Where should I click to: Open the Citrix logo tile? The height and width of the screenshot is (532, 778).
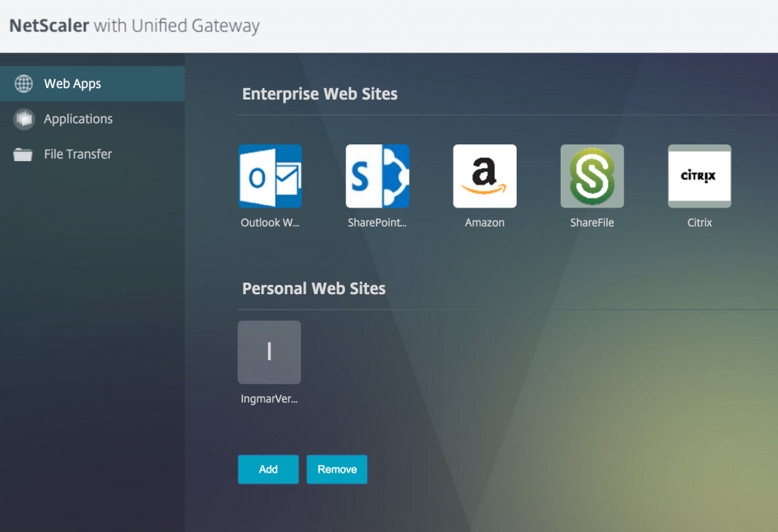(699, 176)
